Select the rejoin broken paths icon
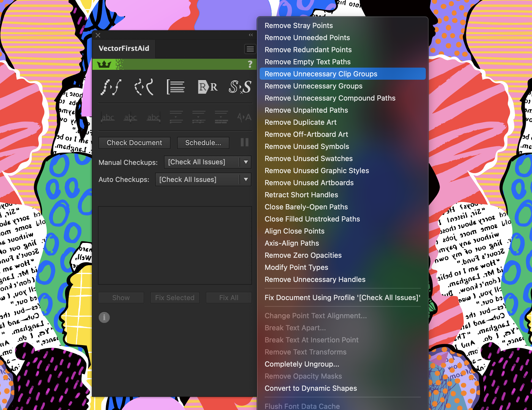 [144, 87]
